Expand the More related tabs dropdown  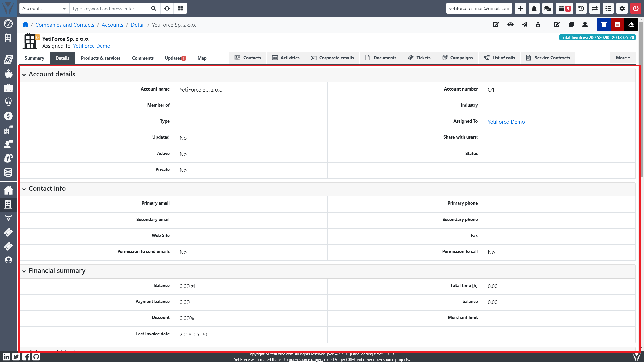623,58
